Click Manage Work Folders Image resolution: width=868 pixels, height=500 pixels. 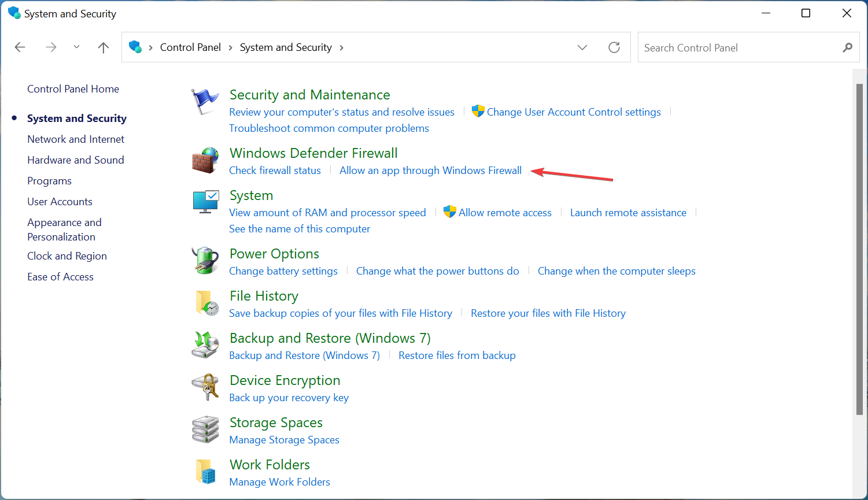279,482
